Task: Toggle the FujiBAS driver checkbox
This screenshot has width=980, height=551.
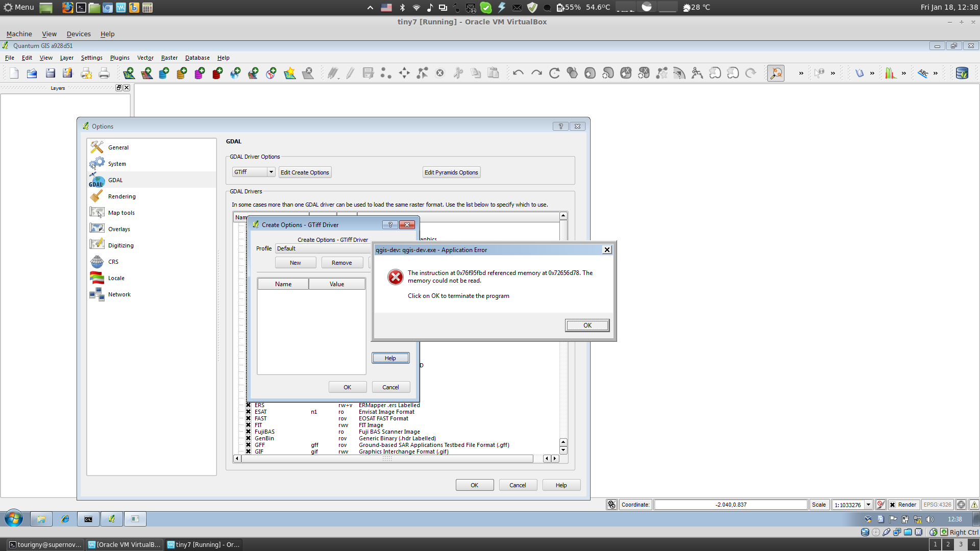Action: pos(249,432)
